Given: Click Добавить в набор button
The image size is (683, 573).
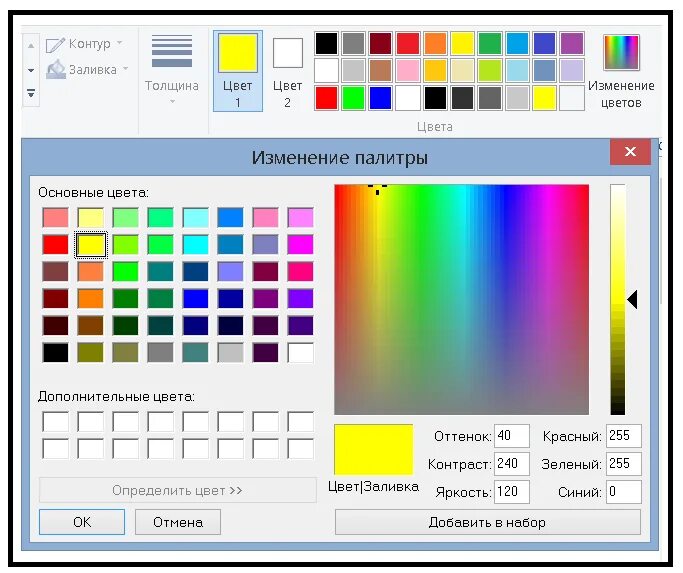Looking at the screenshot, I should click(487, 522).
